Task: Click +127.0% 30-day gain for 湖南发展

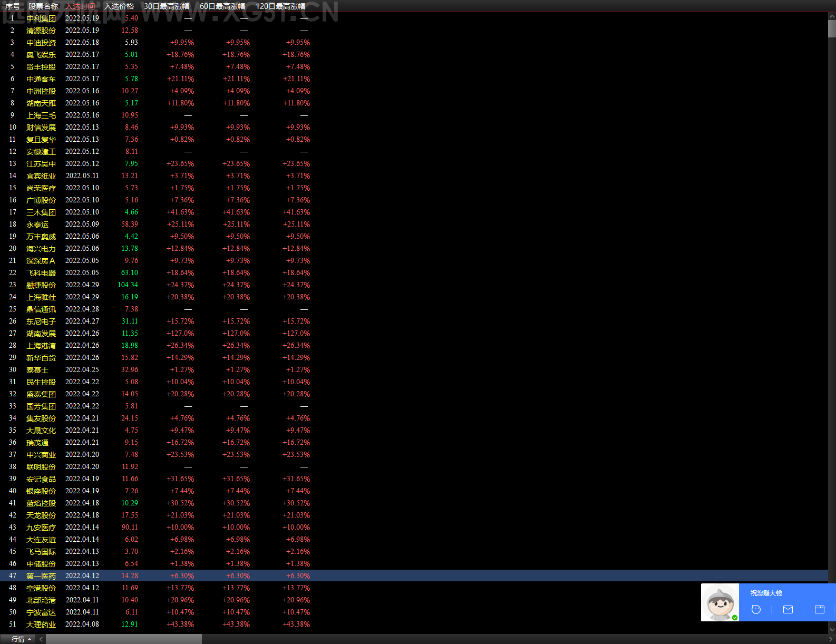Action: [180, 334]
